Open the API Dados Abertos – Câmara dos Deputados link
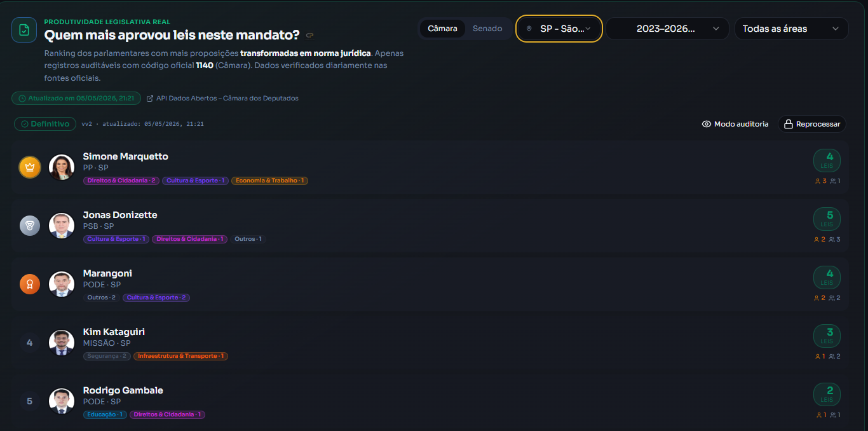868x431 pixels. [x=222, y=99]
